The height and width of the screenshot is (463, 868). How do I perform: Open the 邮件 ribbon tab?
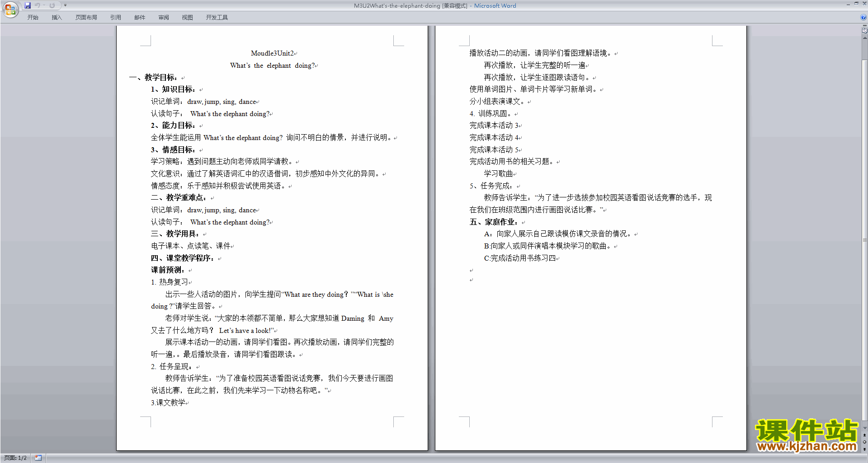(140, 18)
